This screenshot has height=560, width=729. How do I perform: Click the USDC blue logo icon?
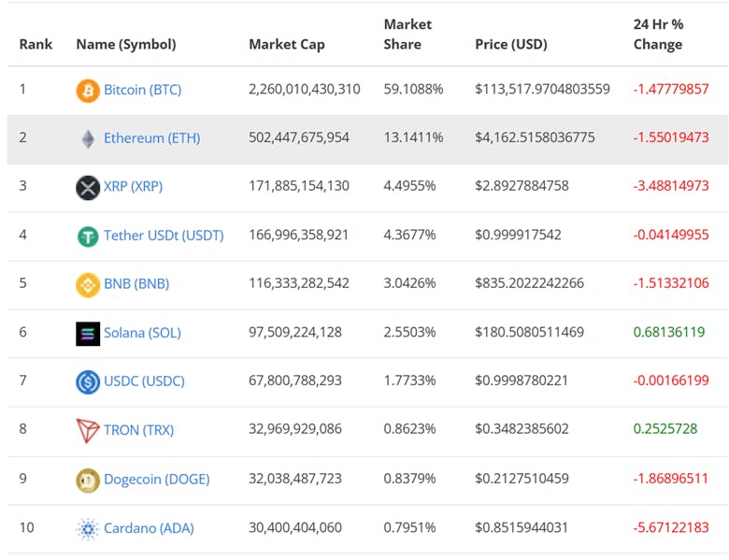88,381
